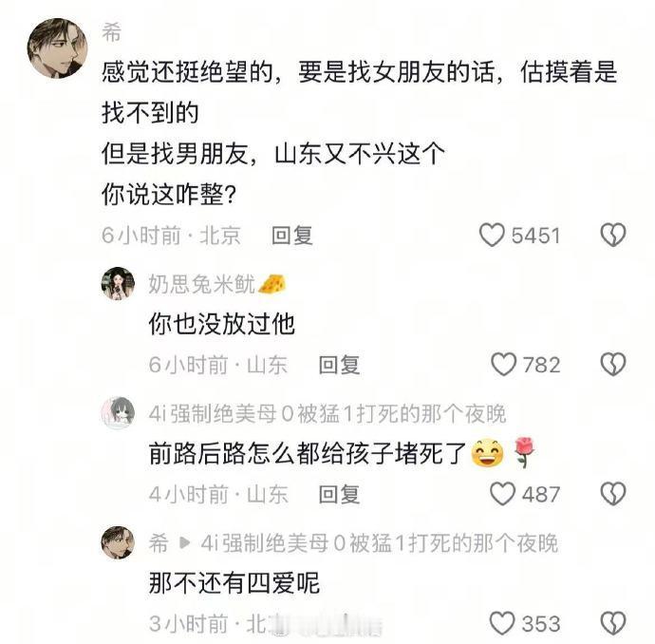Like the comment with 782 likes
The image size is (655, 644).
point(504,365)
